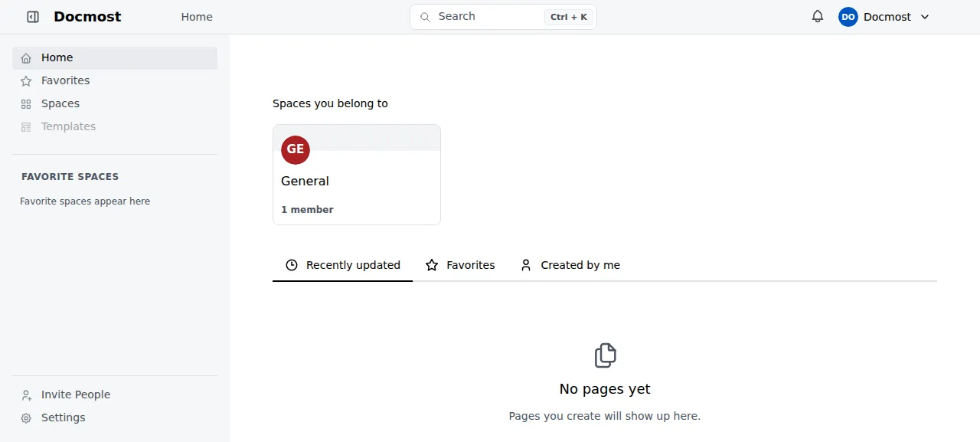Click 'Favorite spaces appear here' text
Image resolution: width=980 pixels, height=442 pixels.
pos(85,201)
